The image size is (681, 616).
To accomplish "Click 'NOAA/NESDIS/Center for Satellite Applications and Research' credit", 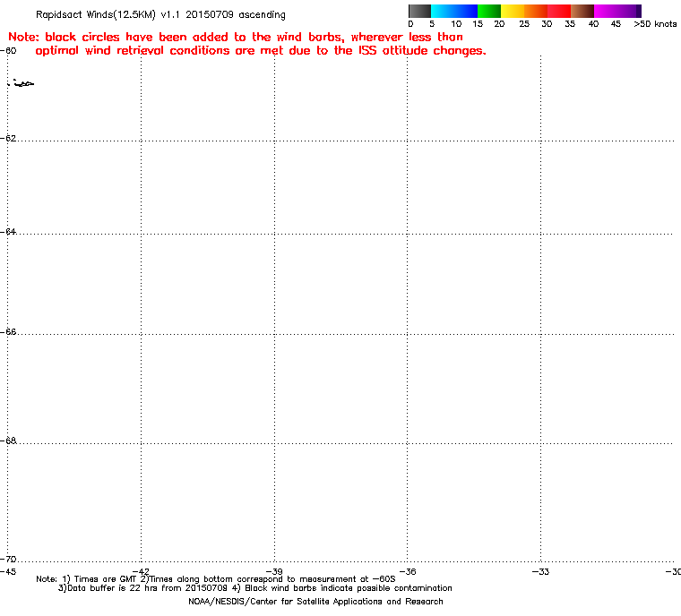I will click(315, 602).
